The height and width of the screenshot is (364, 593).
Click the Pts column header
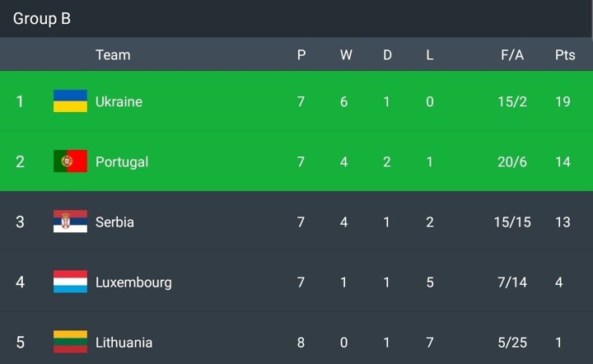tap(565, 55)
